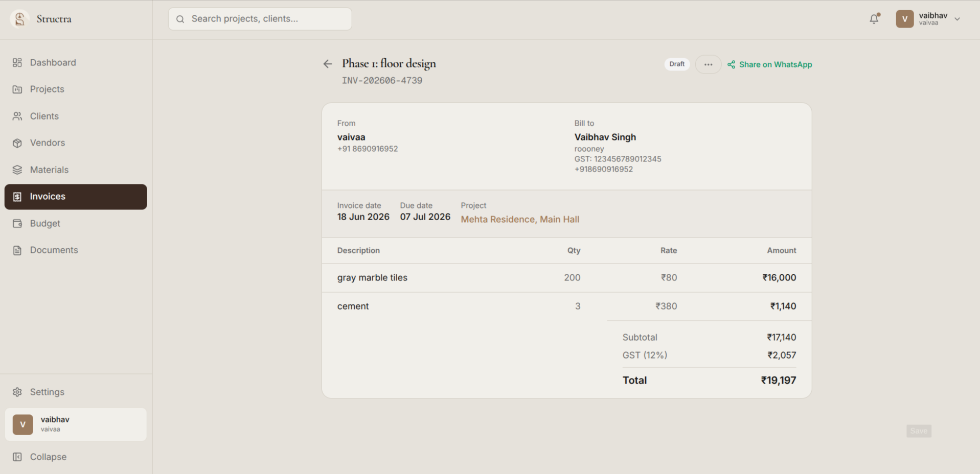The image size is (980, 474).
Task: Click the quantity 200 cell
Action: (572, 277)
